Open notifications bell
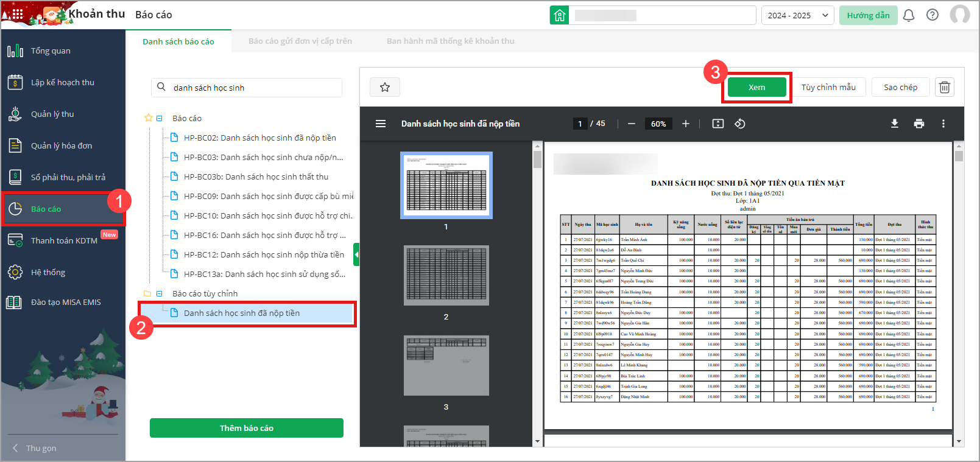Viewport: 980px width, 462px height. coord(908,15)
